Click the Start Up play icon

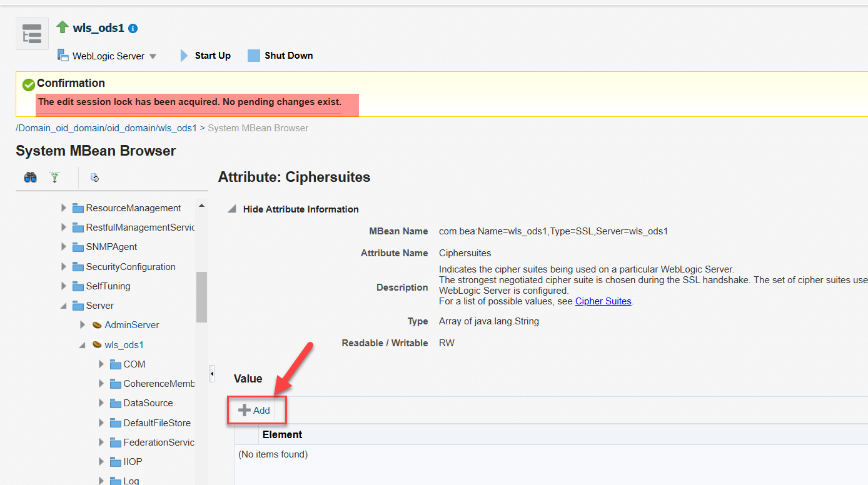(x=184, y=56)
